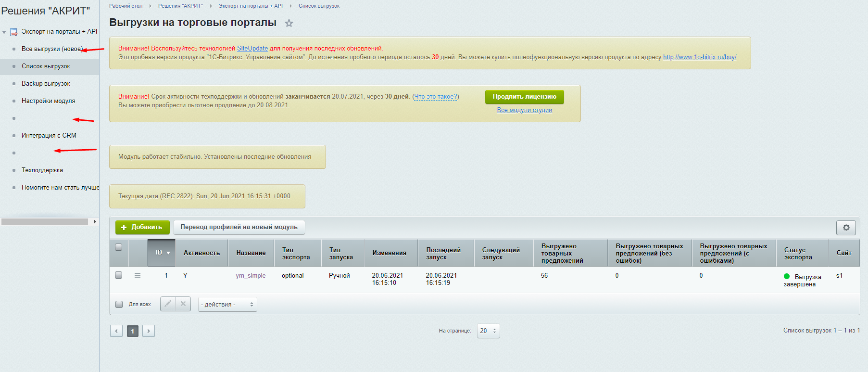
Task: Open the per-page count dropdown showing 20
Action: tap(488, 331)
